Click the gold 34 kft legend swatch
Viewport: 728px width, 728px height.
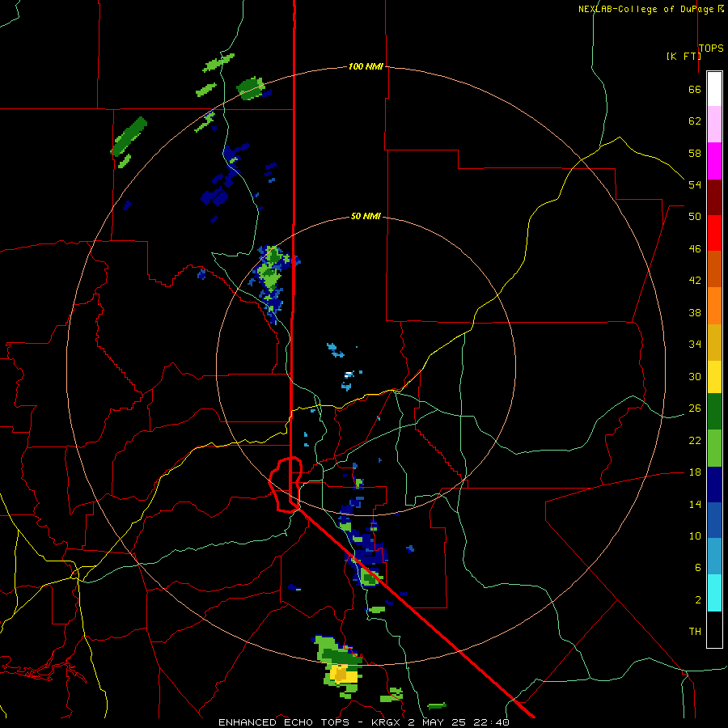pyautogui.click(x=714, y=343)
